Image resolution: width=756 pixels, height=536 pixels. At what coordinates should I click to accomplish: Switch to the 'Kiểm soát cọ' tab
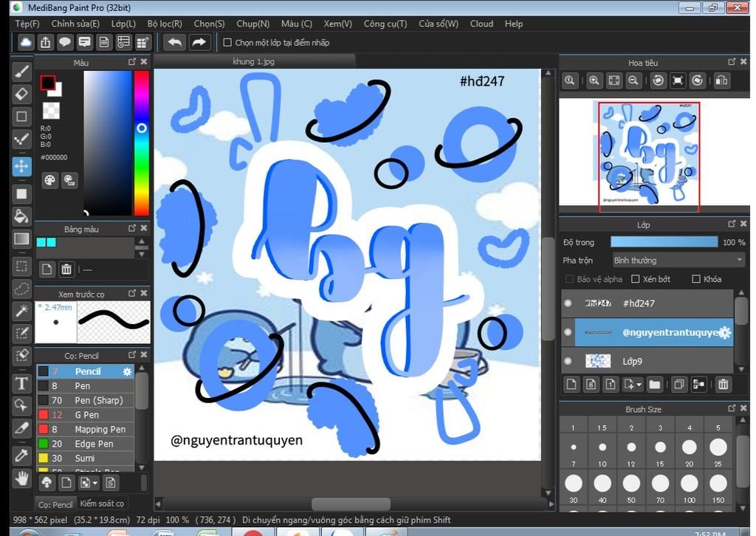coord(102,504)
